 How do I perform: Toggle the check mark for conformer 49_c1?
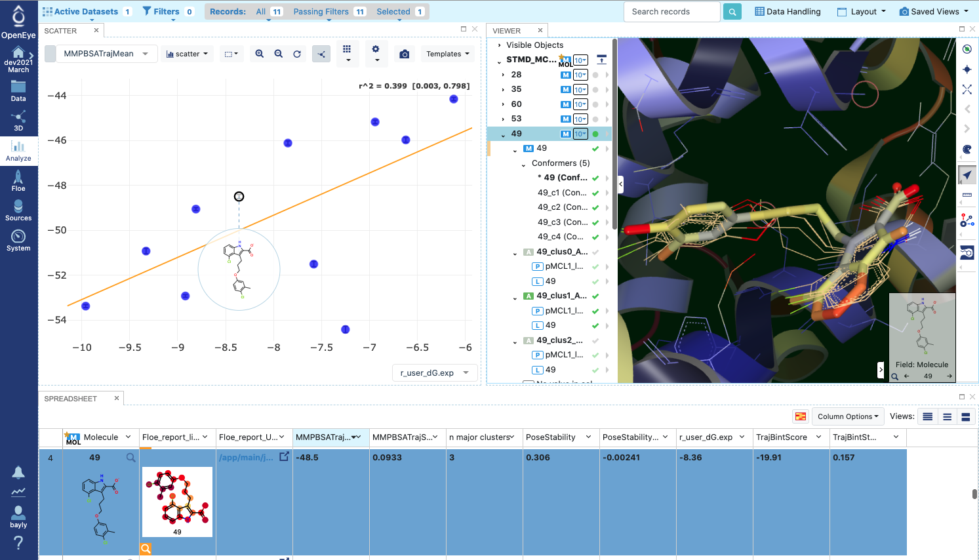(595, 193)
